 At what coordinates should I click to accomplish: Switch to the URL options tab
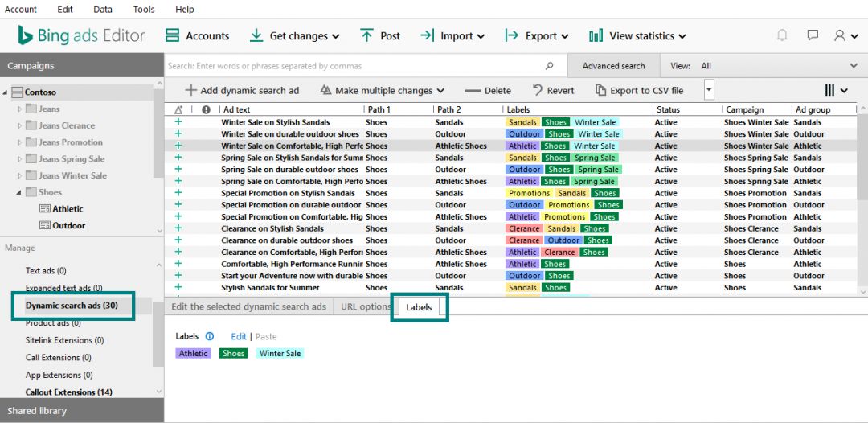(x=366, y=307)
